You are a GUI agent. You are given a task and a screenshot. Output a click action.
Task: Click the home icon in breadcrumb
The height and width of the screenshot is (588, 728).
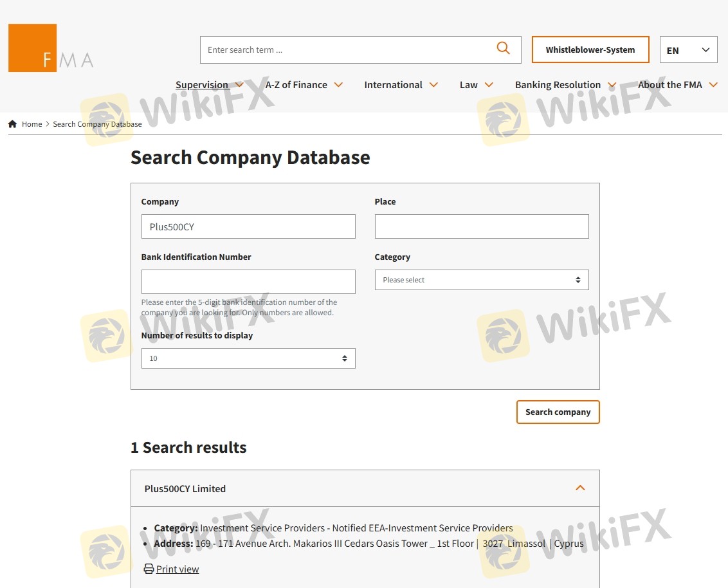click(x=12, y=124)
